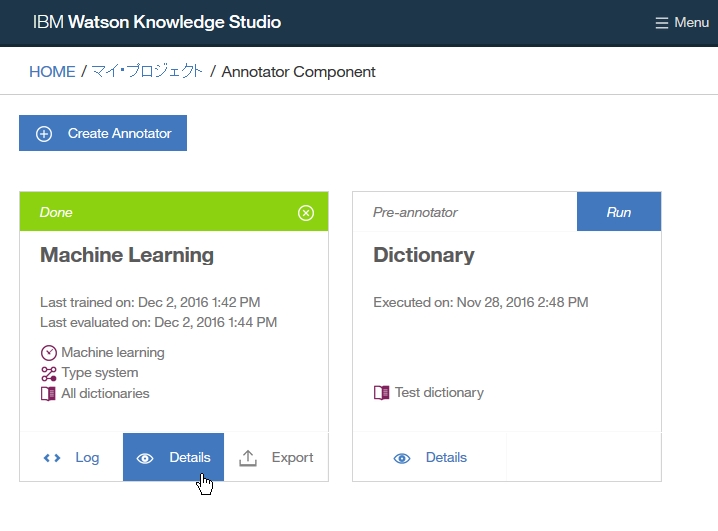Export the Machine Learning annotator
Viewport: 718px width, 531px height.
point(277,458)
